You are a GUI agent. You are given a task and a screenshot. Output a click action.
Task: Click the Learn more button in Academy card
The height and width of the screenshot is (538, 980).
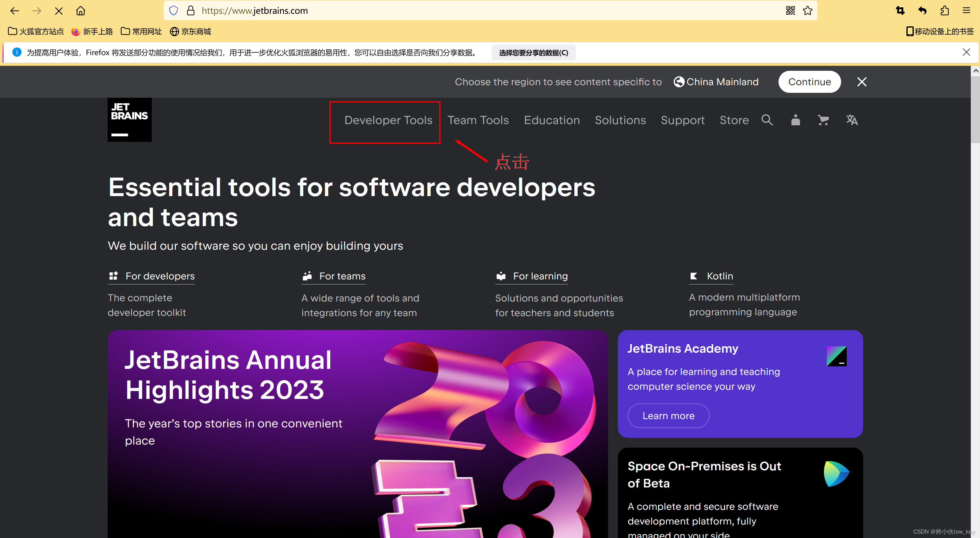pos(668,415)
